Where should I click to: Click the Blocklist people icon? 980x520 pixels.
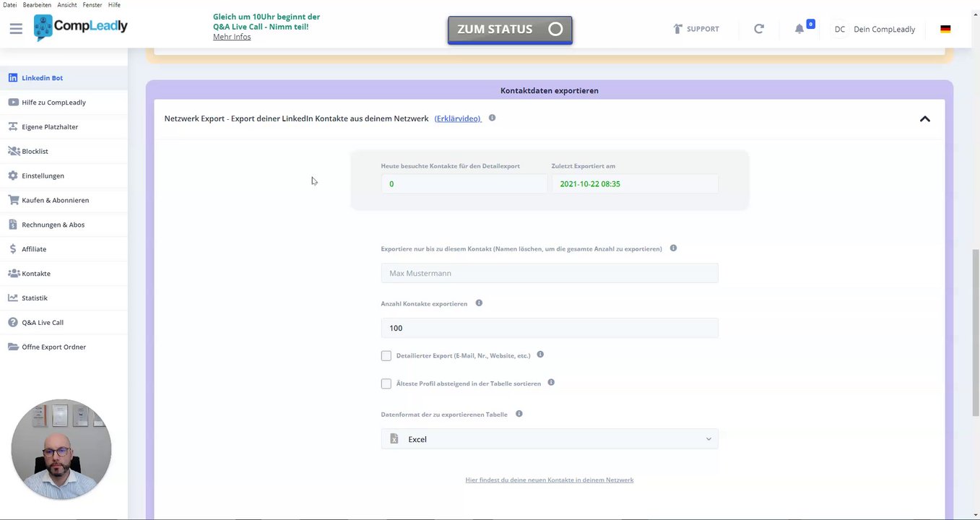click(13, 152)
